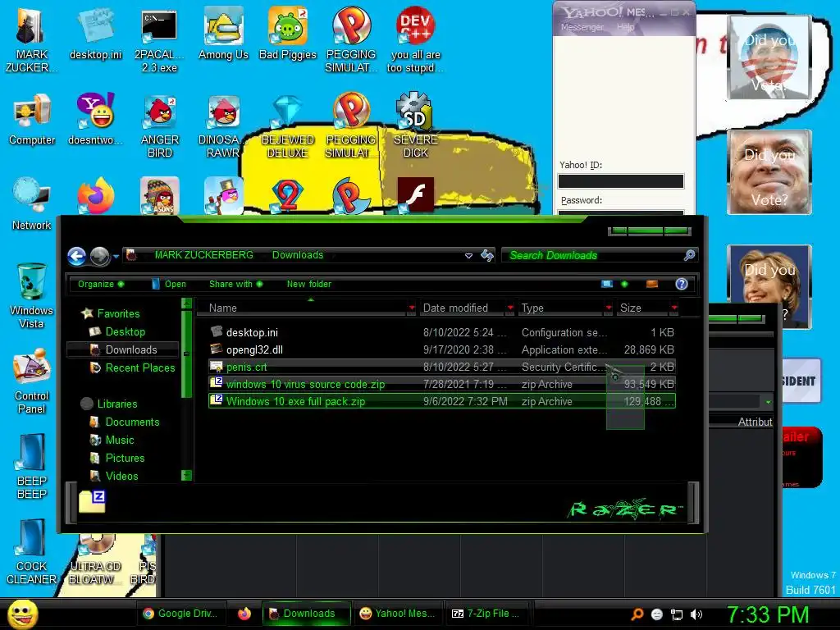Switch to Yahoo! Messenger taskbar item
This screenshot has height=630, width=840.
pos(398,614)
